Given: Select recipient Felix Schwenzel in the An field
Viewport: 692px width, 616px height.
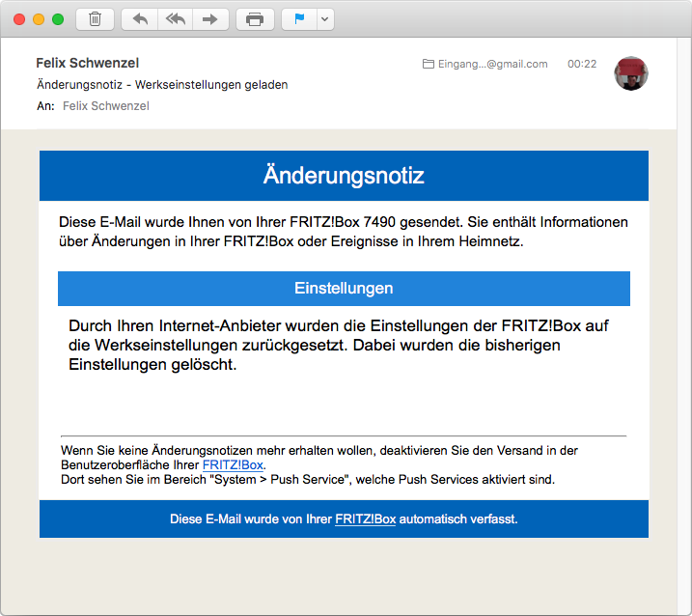Looking at the screenshot, I should point(106,106).
